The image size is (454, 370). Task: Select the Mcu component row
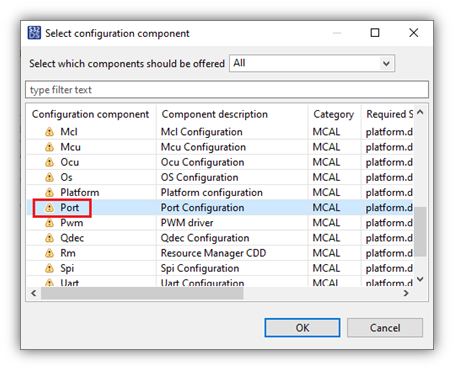(220, 147)
